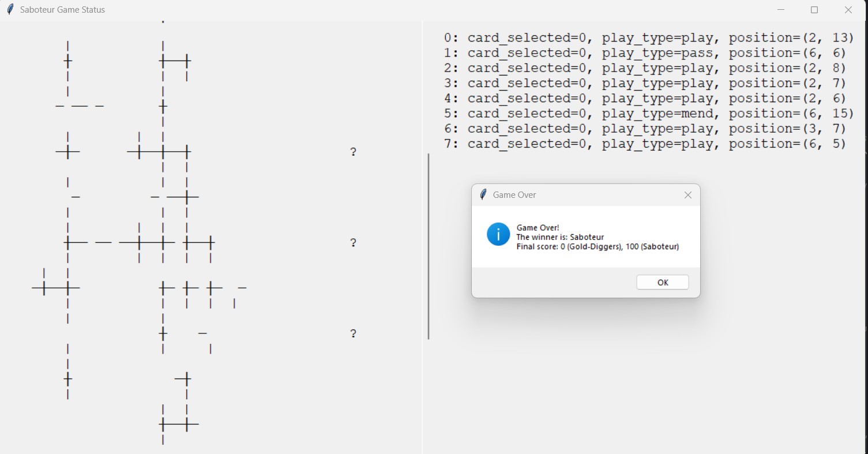This screenshot has width=868, height=454.
Task: Click the vertical scrollbar beside the game board
Action: (x=429, y=246)
